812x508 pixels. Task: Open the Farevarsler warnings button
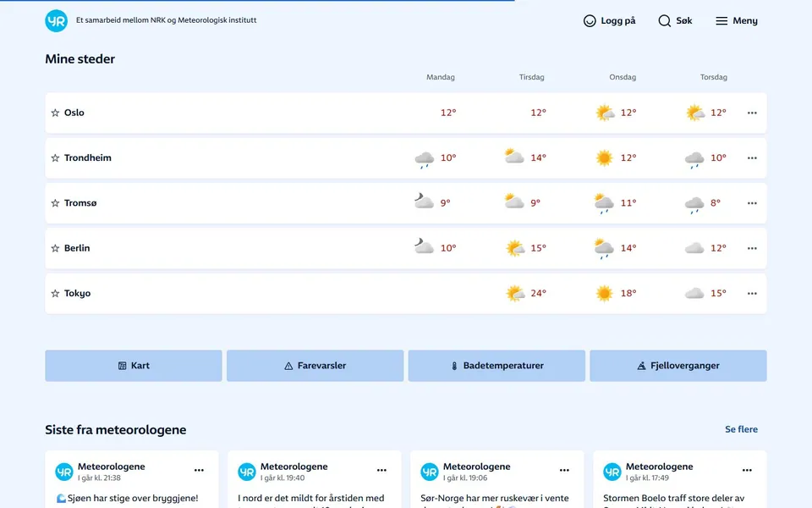315,366
